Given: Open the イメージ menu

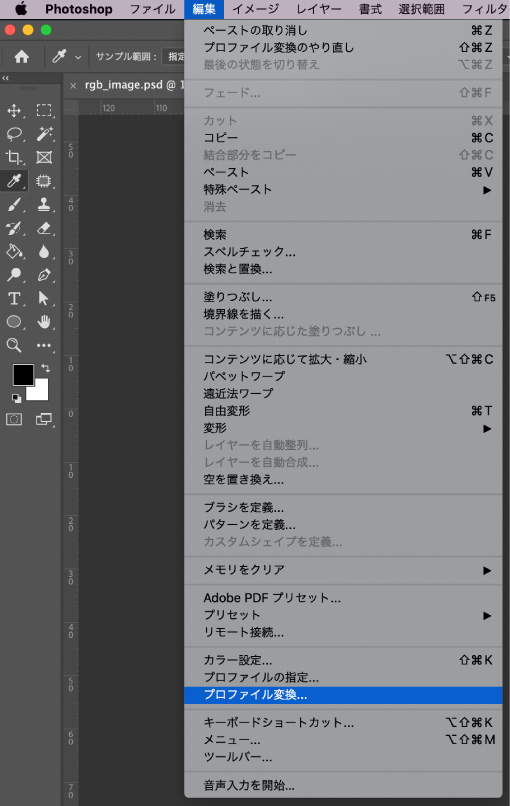Looking at the screenshot, I should pos(256,9).
